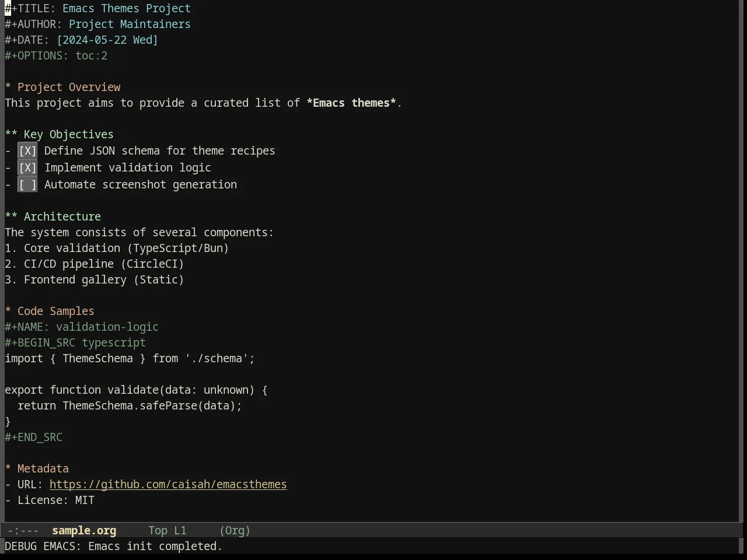Click the 'License: MIT' list item
Screen dimensions: 747x560
click(50, 501)
